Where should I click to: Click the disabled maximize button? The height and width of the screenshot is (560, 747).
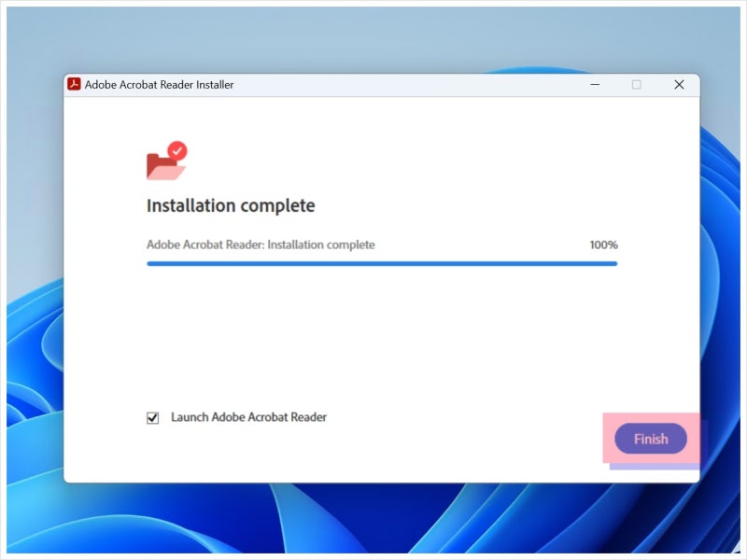pos(637,85)
